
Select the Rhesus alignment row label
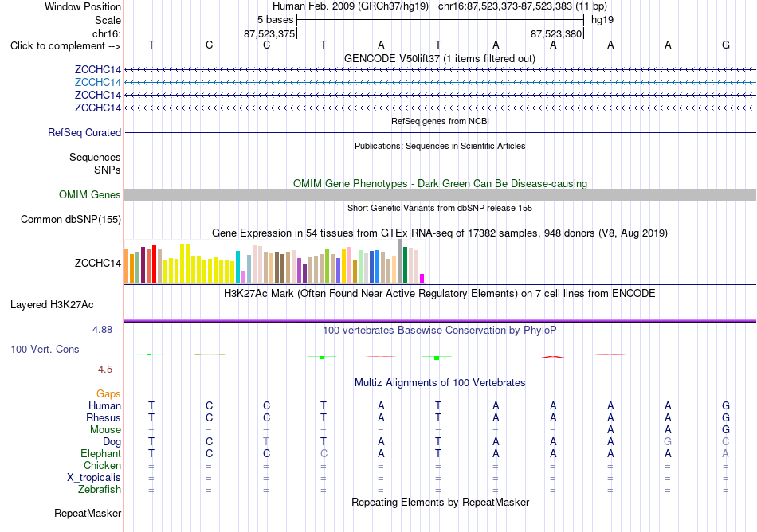click(104, 417)
